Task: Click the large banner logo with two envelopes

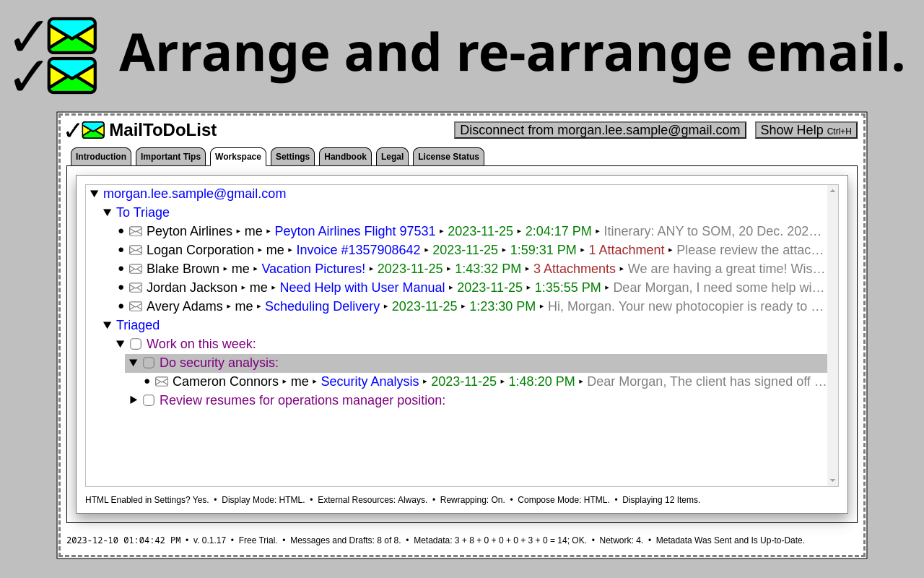Action: (x=55, y=56)
